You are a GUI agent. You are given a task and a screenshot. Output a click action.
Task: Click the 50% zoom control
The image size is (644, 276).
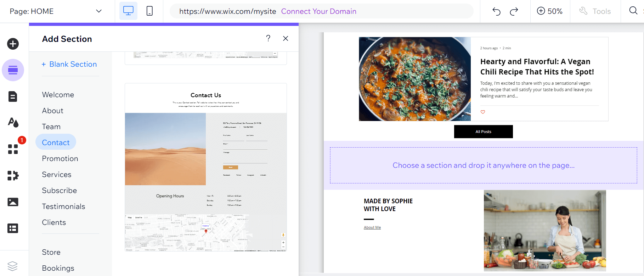(550, 11)
